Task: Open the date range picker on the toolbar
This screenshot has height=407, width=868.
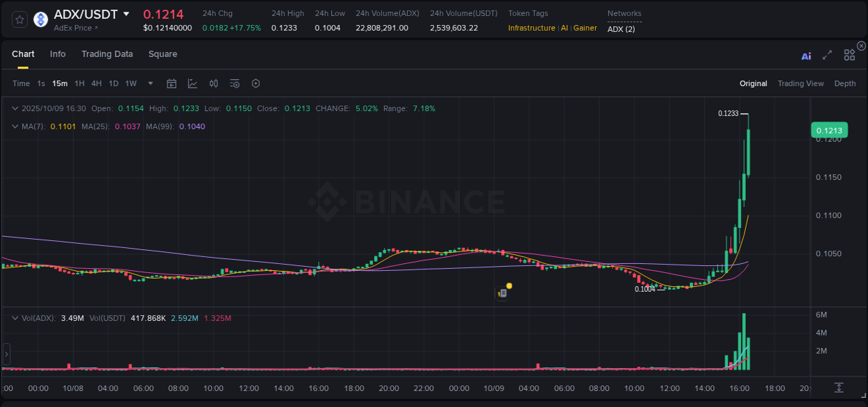Action: coord(172,83)
